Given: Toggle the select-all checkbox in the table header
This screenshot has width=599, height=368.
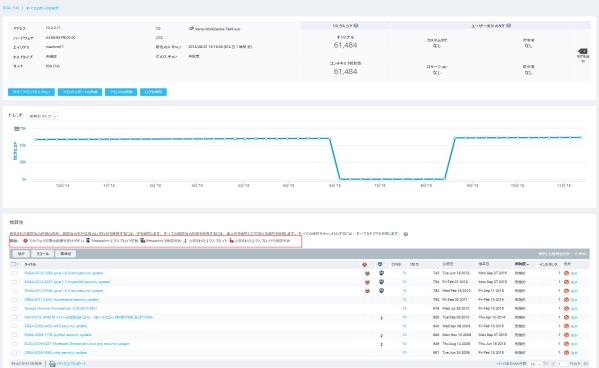Looking at the screenshot, I should click(13, 264).
